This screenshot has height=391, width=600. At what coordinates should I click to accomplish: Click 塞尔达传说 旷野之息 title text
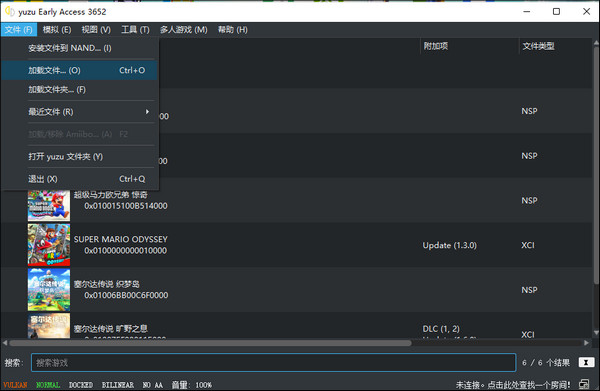coord(111,329)
